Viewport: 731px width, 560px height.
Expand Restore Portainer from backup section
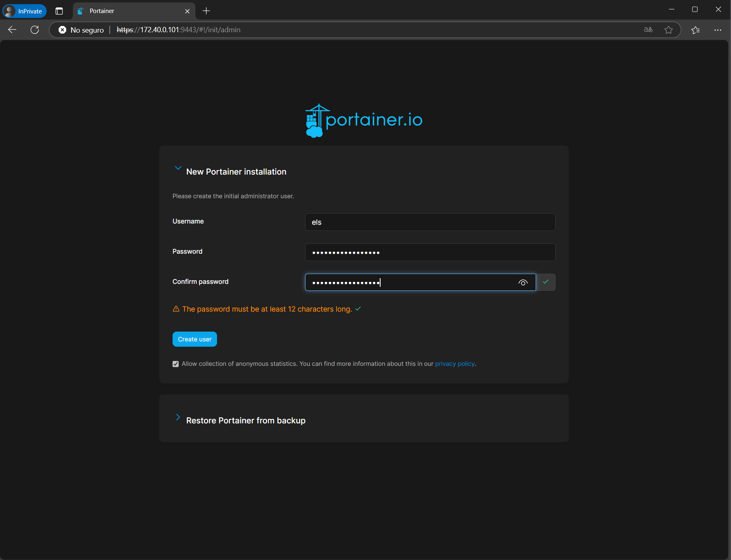pos(178,417)
